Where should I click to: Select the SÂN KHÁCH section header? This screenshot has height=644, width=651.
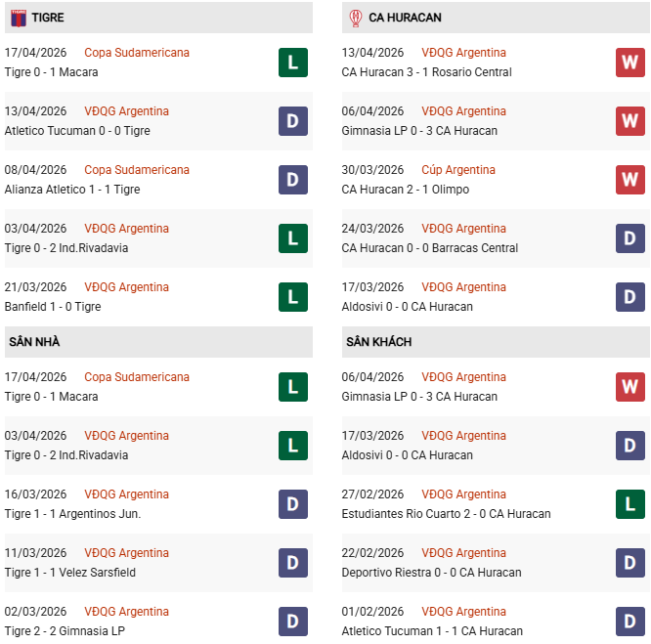pyautogui.click(x=378, y=342)
